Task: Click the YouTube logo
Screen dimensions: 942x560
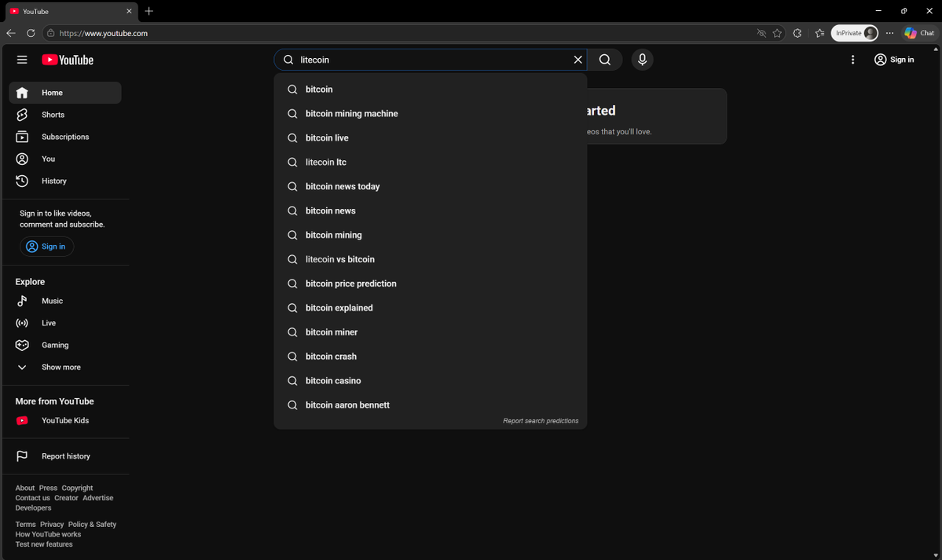Action: pyautogui.click(x=68, y=60)
